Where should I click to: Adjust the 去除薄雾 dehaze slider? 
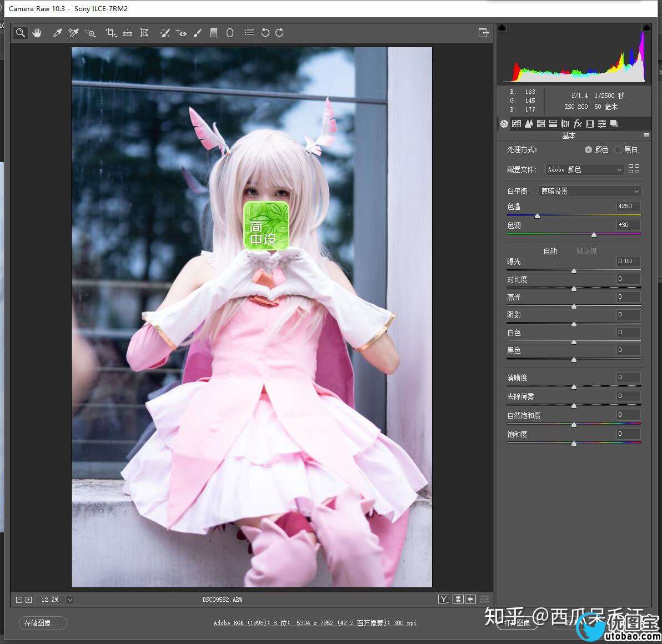click(x=574, y=405)
